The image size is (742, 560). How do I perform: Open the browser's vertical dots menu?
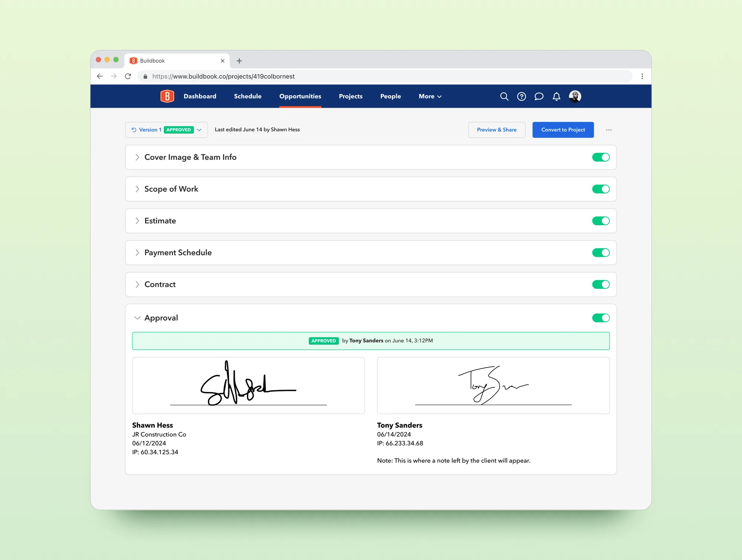[x=642, y=76]
